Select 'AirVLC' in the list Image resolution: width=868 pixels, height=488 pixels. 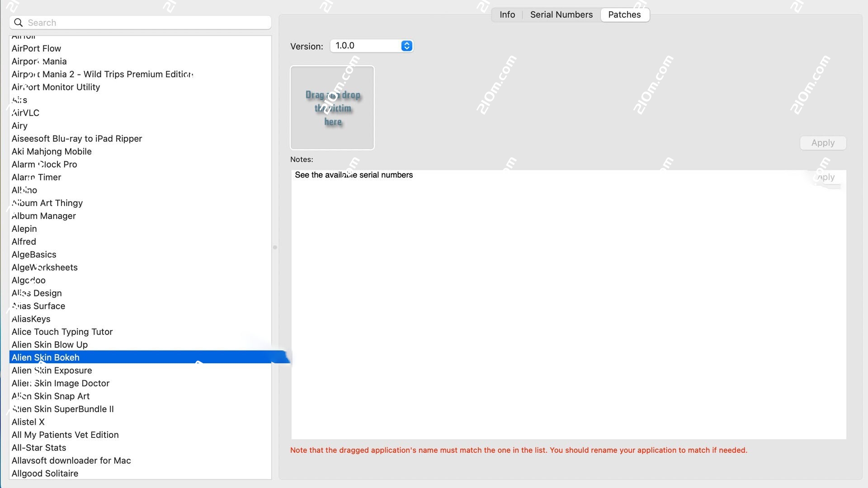[x=140, y=113]
